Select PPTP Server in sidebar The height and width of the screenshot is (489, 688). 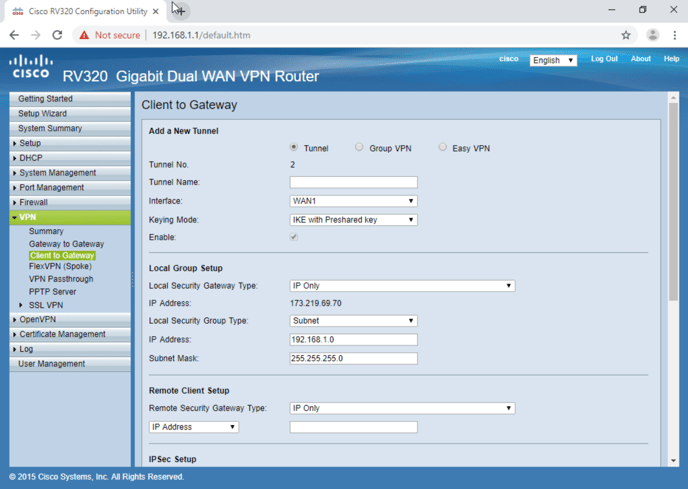coord(52,291)
